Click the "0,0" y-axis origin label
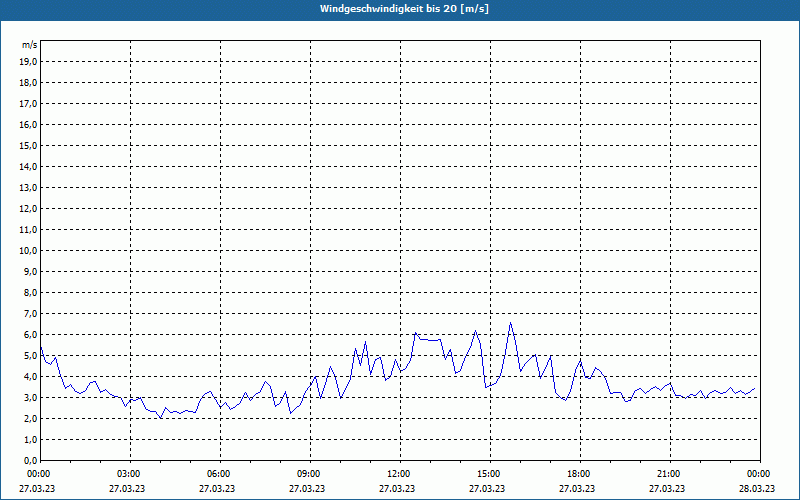 [x=30, y=461]
